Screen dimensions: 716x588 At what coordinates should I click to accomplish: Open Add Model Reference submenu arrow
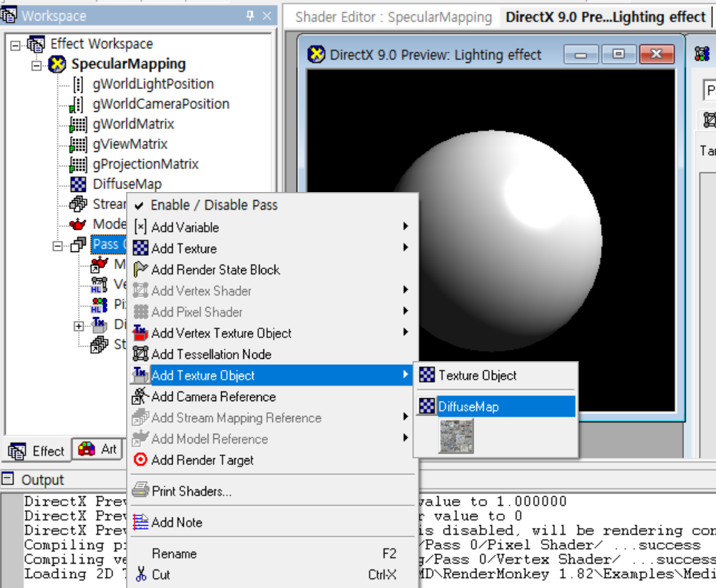coord(406,438)
